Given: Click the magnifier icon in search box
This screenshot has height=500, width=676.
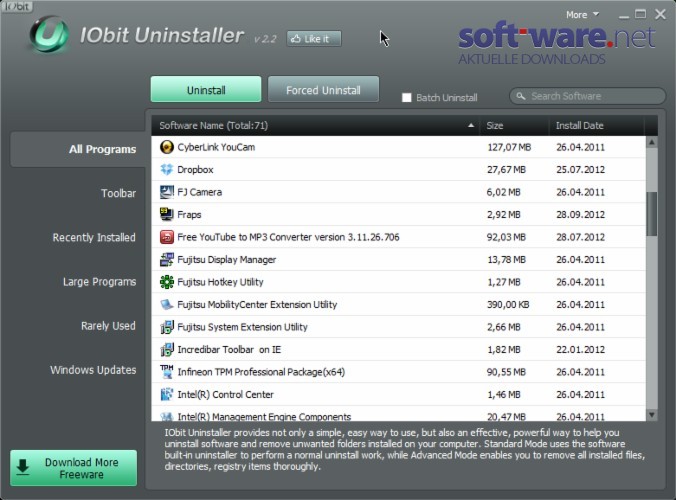Looking at the screenshot, I should point(521,96).
